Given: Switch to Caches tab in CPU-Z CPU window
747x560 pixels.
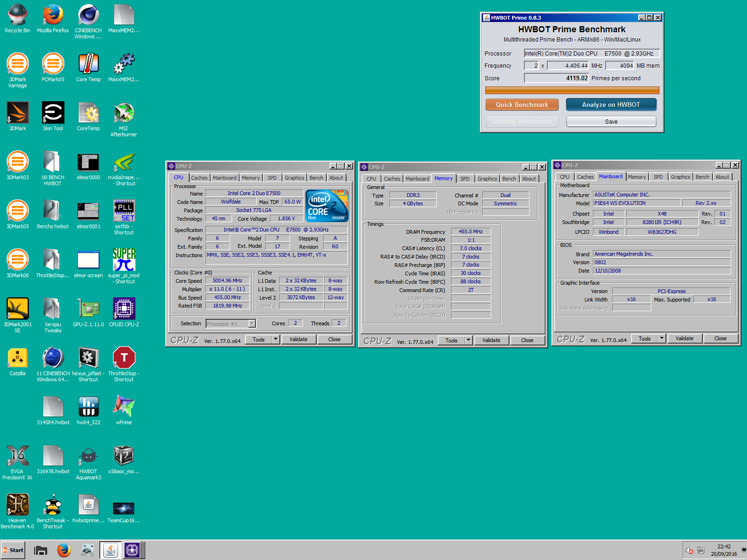Looking at the screenshot, I should click(x=199, y=178).
